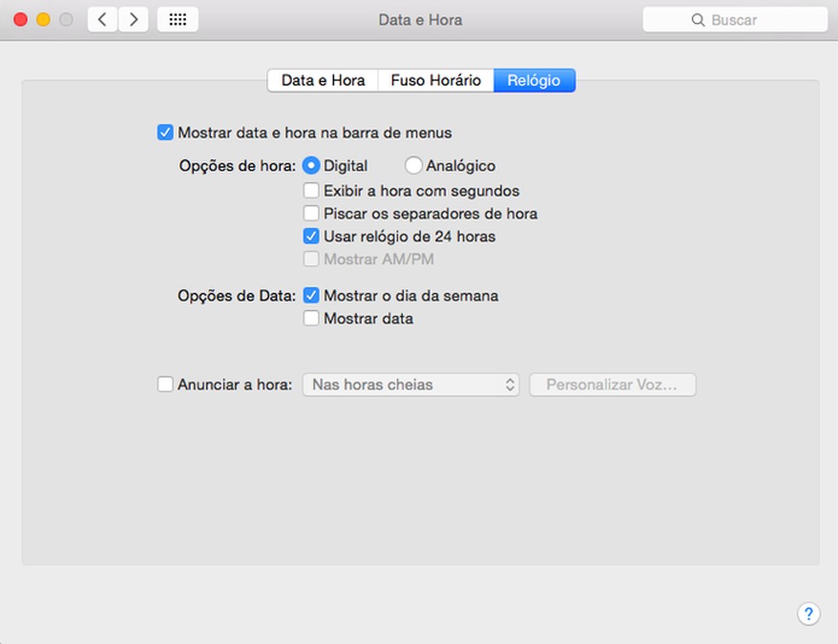
Task: Enable the Anunciar a hora checkbox
Action: [x=165, y=384]
